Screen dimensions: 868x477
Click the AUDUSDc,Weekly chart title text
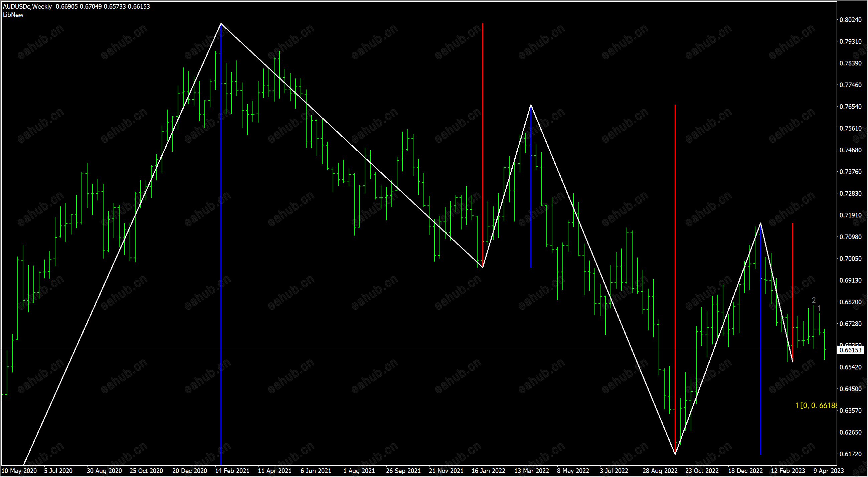[x=27, y=6]
